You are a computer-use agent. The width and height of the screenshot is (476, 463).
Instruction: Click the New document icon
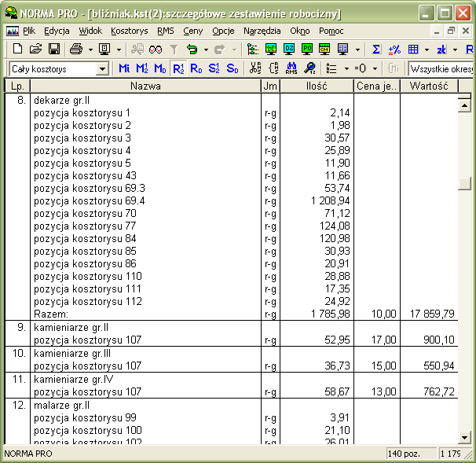click(17, 49)
